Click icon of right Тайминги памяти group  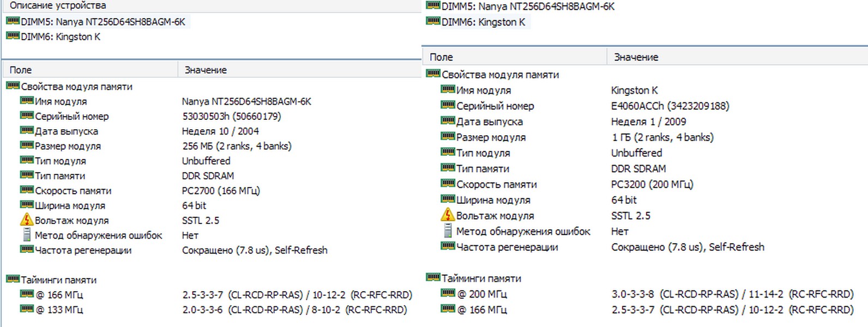coord(433,277)
